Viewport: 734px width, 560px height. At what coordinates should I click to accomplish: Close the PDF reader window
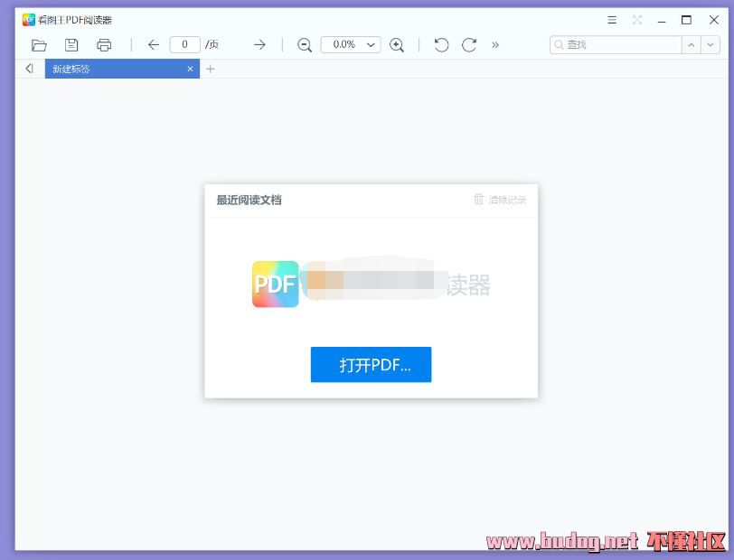pos(714,20)
